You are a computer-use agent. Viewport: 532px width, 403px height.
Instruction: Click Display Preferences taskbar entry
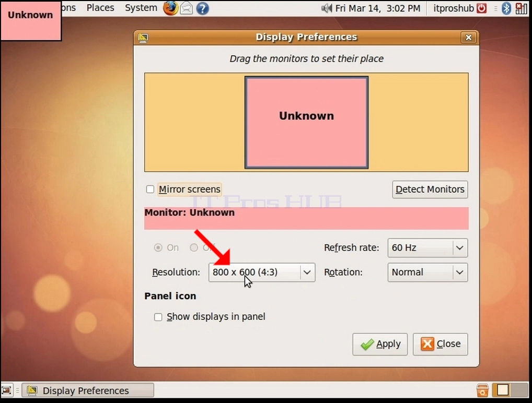88,390
